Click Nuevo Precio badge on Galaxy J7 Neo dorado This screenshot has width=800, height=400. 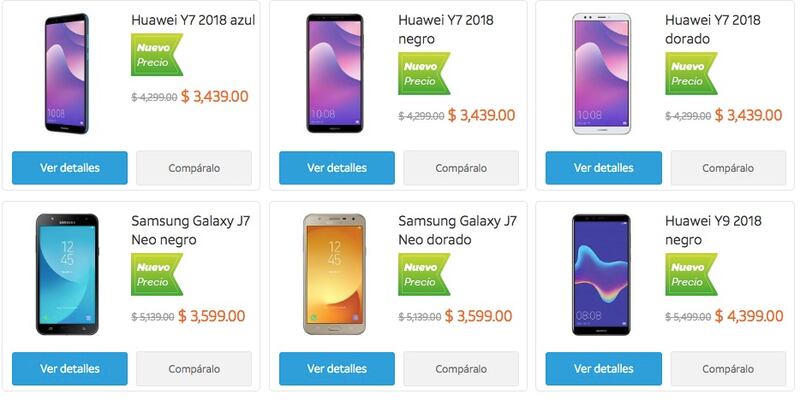[x=424, y=274]
